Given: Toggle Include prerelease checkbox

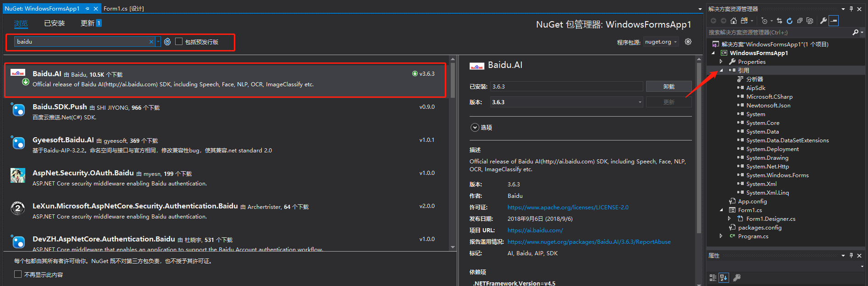Looking at the screenshot, I should 179,41.
